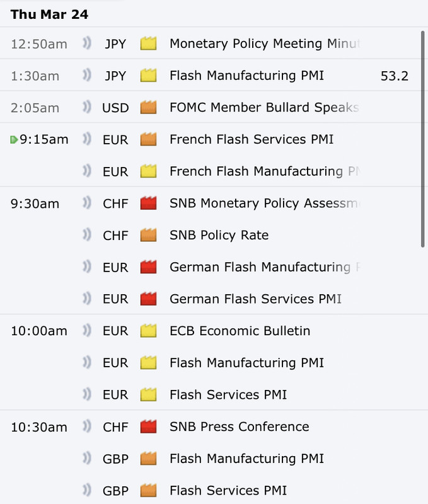Click the green upcoming-event marker at 9:15am
Image resolution: width=428 pixels, height=504 pixels.
click(14, 139)
